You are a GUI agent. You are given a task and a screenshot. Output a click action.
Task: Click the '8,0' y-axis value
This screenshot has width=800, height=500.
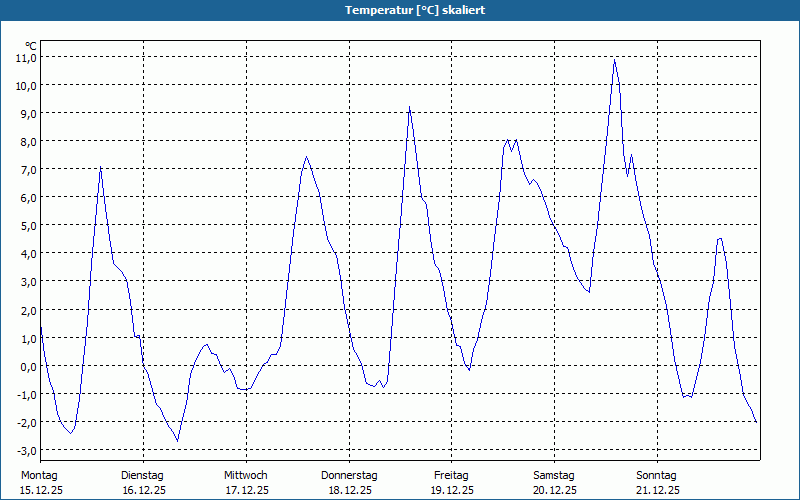[29, 142]
